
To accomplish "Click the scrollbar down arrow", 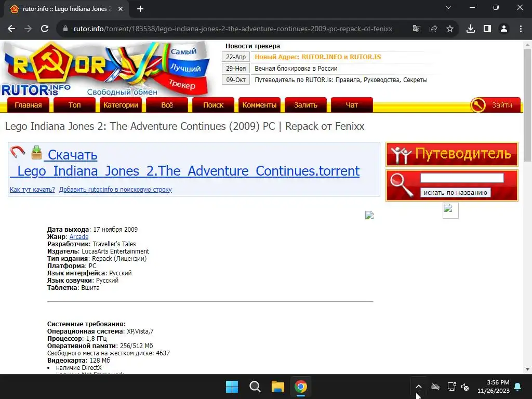I will [x=527, y=370].
